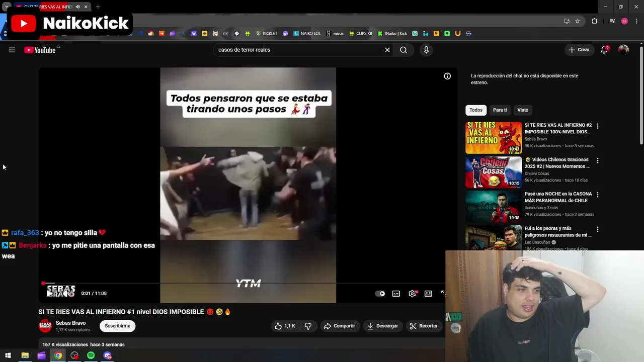Open options for Videos Chilenos Graciosos video
644x362 pixels.
pyautogui.click(x=598, y=161)
